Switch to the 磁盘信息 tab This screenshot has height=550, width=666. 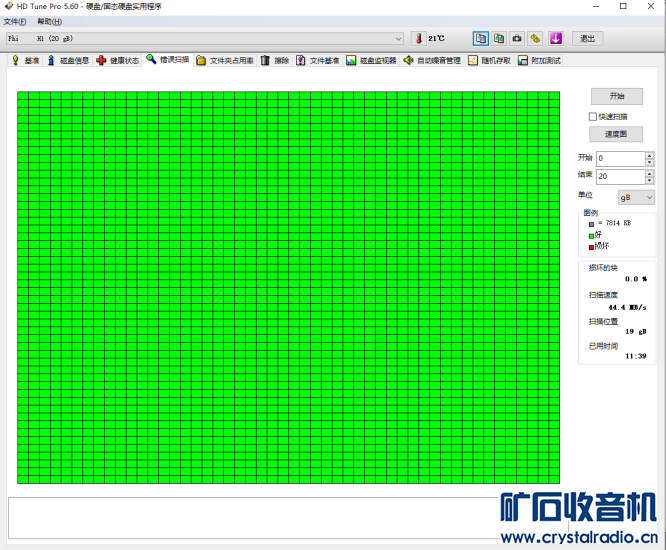tap(69, 60)
